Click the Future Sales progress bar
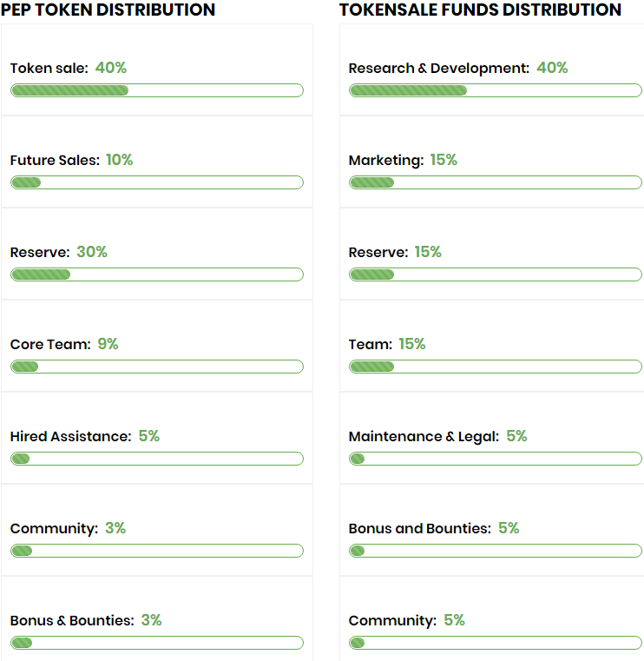This screenshot has height=661, width=644. [156, 182]
